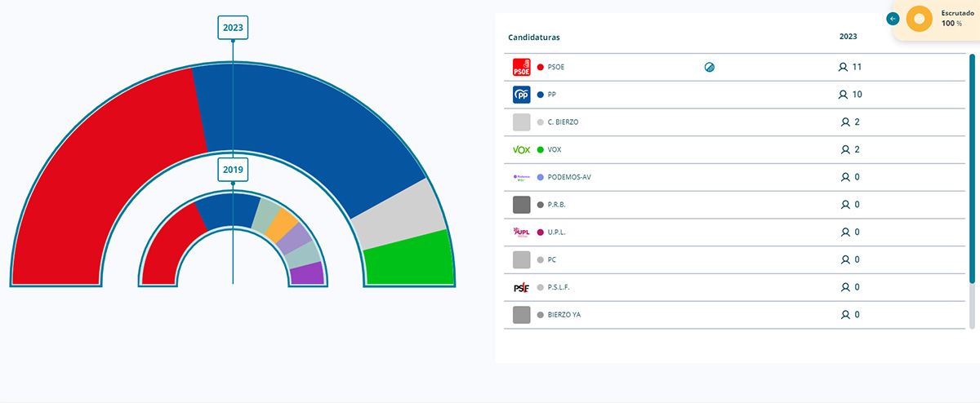Click the VOX party logo
980x403 pixels.
[x=521, y=149]
